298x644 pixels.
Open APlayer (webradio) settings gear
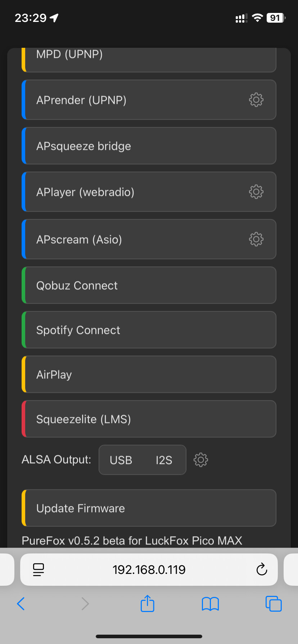[x=256, y=192]
